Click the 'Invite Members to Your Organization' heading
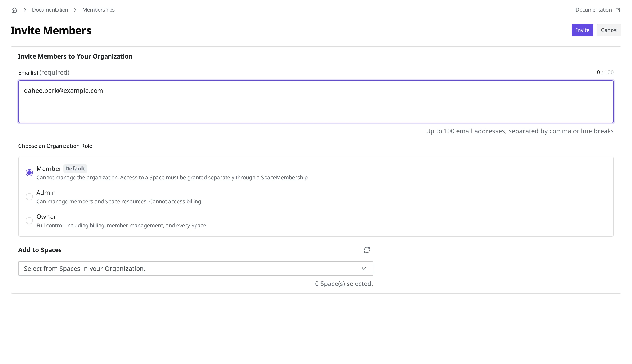Image resolution: width=632 pixels, height=364 pixels. 75,57
